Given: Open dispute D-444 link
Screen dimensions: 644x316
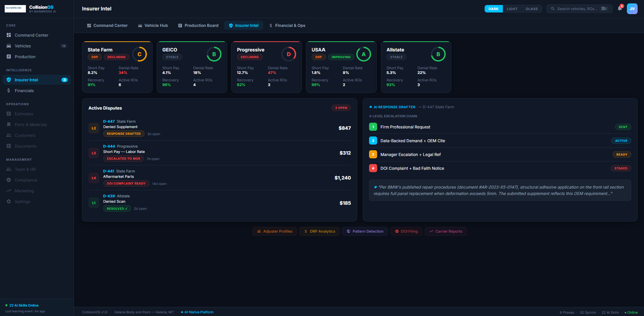Looking at the screenshot, I should click(109, 146).
